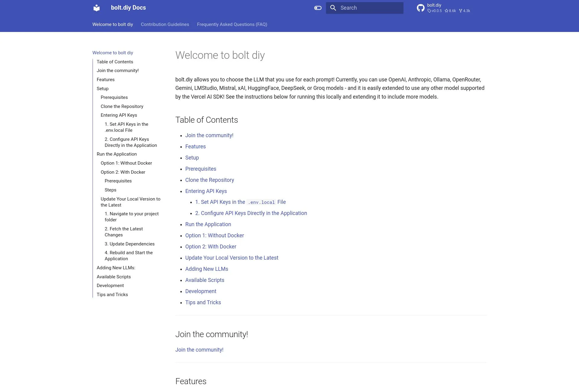Select 'Tips and Tricks' in the sidebar

pos(112,295)
